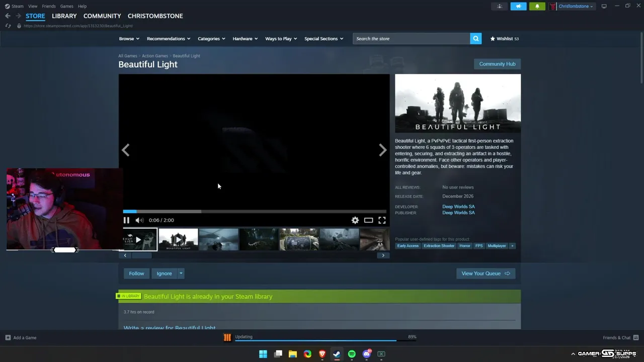
Task: Open View Your Queue
Action: (486, 274)
